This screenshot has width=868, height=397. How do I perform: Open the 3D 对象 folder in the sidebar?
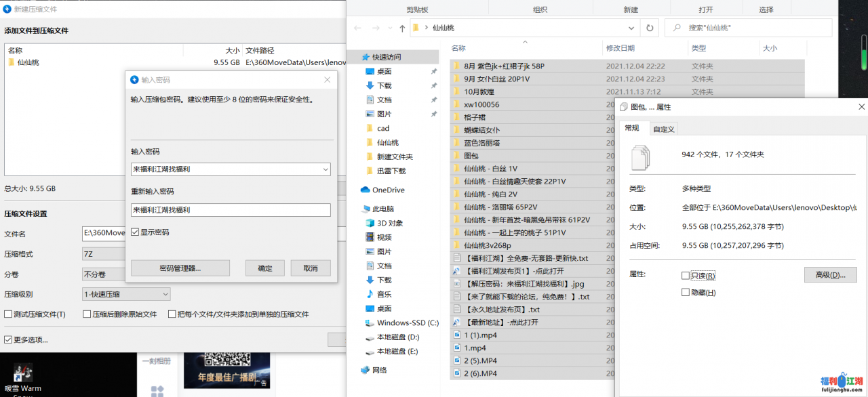pyautogui.click(x=389, y=223)
